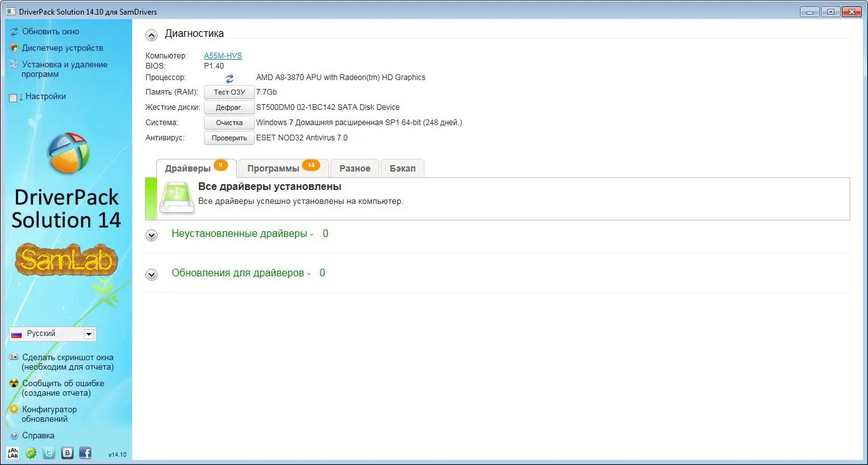This screenshot has height=465, width=868.
Task: Click the 7.7Gb memory value
Action: tap(267, 92)
